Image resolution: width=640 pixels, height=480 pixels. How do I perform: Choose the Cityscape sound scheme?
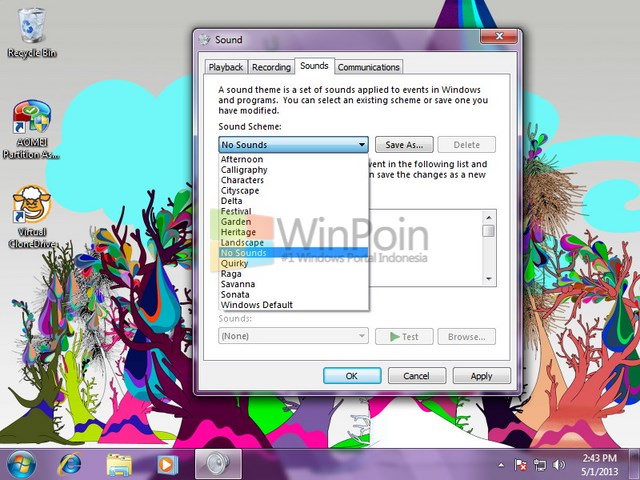pos(293,191)
